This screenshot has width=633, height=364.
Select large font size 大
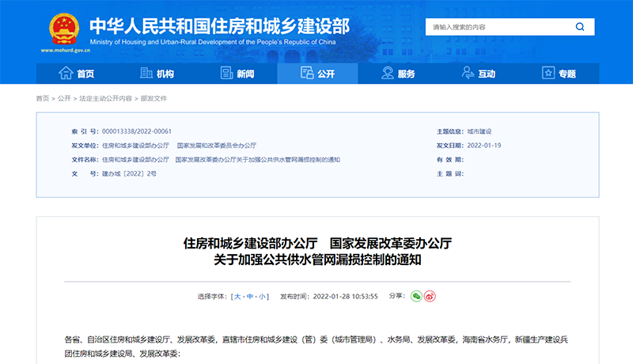pyautogui.click(x=237, y=296)
